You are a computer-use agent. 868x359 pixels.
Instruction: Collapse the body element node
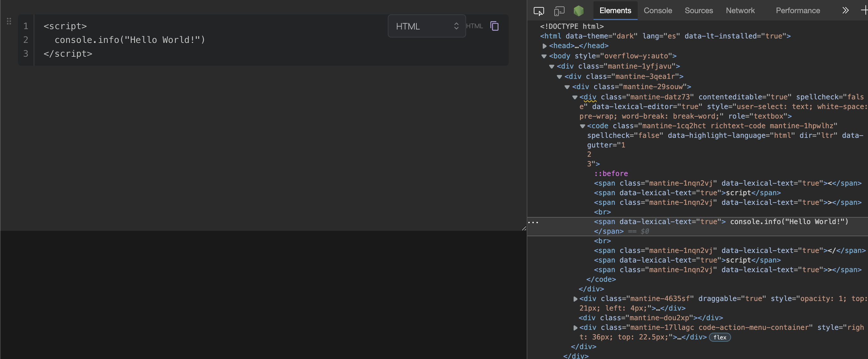[544, 56]
